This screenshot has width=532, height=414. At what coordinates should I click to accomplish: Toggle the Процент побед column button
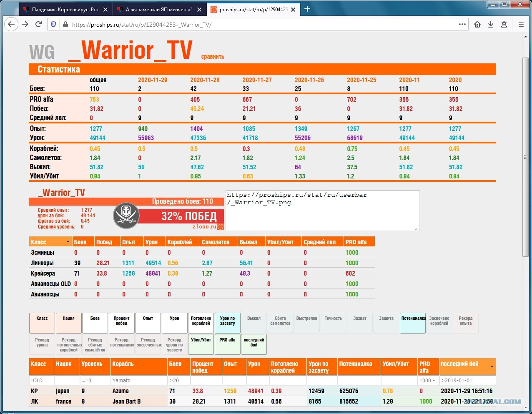(x=121, y=323)
